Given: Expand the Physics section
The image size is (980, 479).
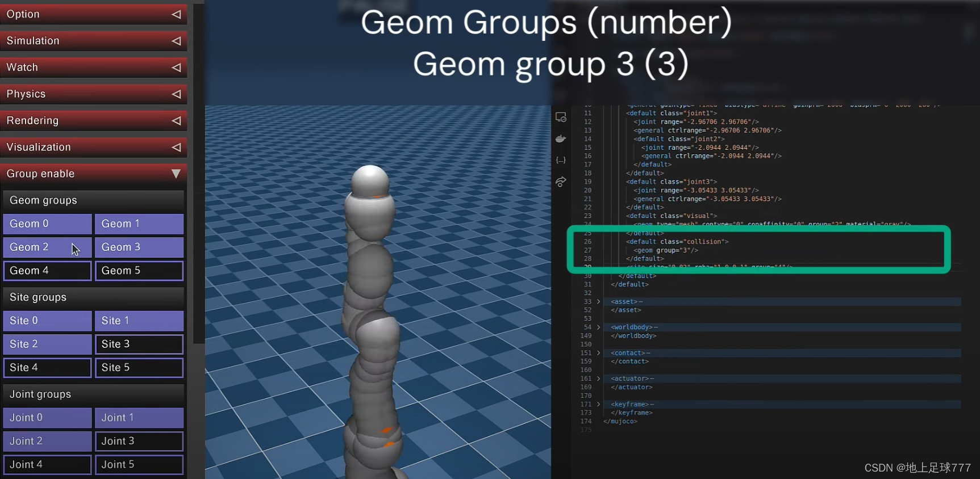Looking at the screenshot, I should coord(93,94).
